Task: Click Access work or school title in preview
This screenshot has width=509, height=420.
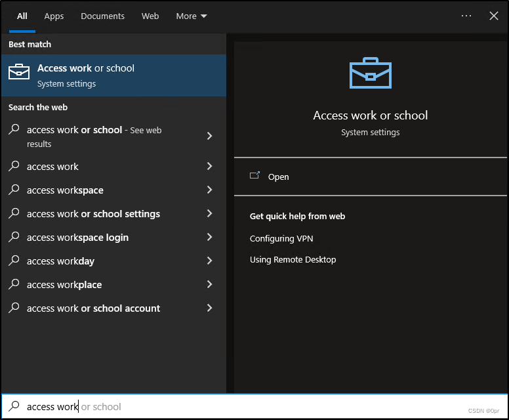Action: 371,115
